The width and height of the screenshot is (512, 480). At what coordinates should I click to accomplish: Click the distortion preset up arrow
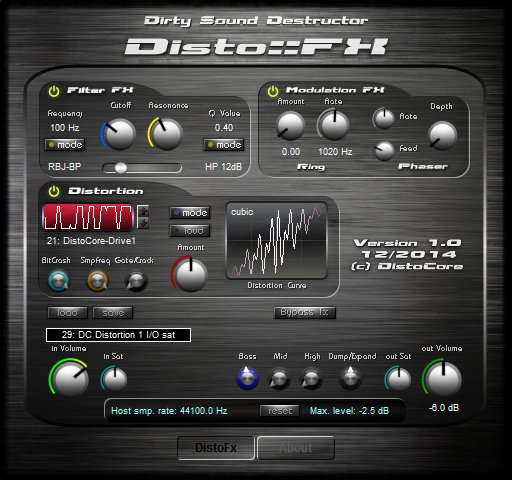pyautogui.click(x=143, y=211)
